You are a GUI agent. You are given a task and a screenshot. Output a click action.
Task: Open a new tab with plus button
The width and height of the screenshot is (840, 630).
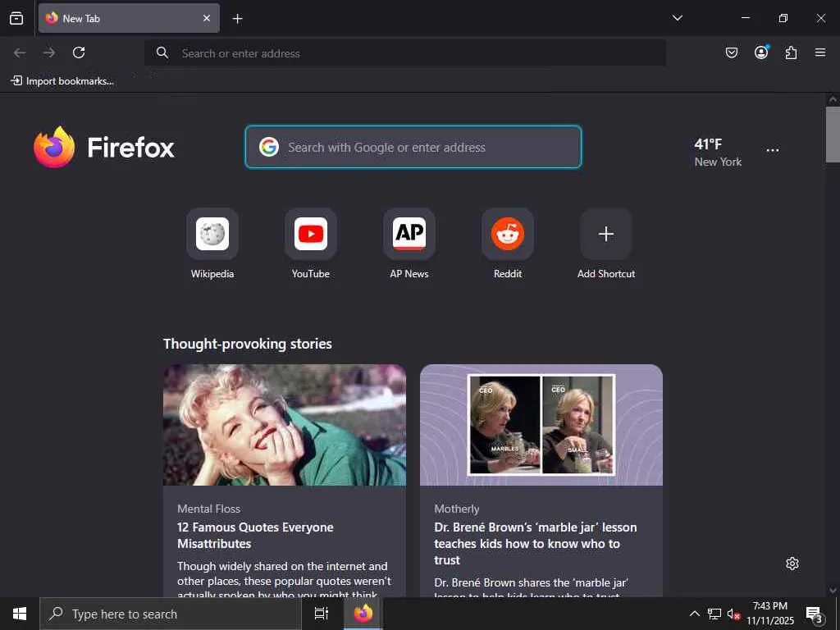tap(237, 19)
